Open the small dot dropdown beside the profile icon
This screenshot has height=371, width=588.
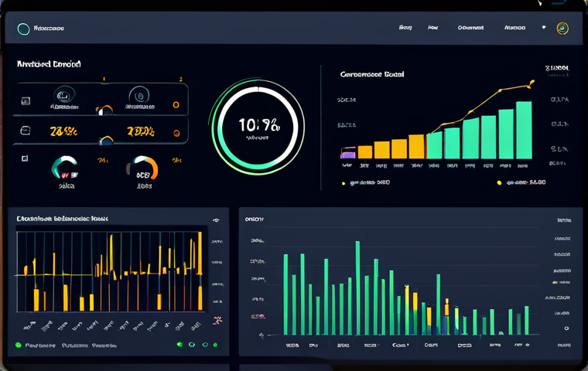coord(544,28)
